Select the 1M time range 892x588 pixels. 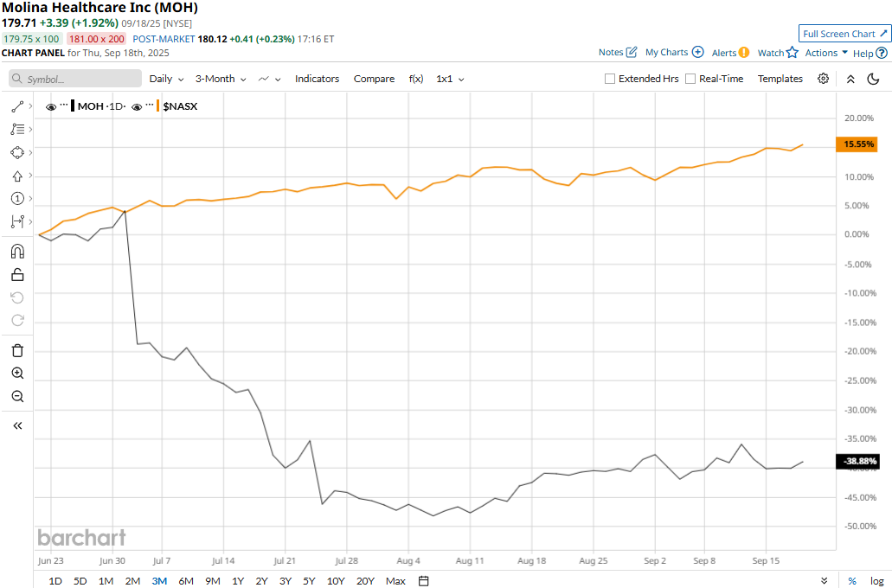(x=106, y=580)
